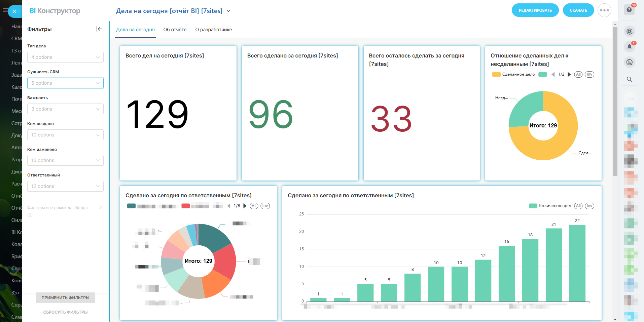Click the Редактировать button
Image resolution: width=644 pixels, height=322 pixels.
pos(535,10)
